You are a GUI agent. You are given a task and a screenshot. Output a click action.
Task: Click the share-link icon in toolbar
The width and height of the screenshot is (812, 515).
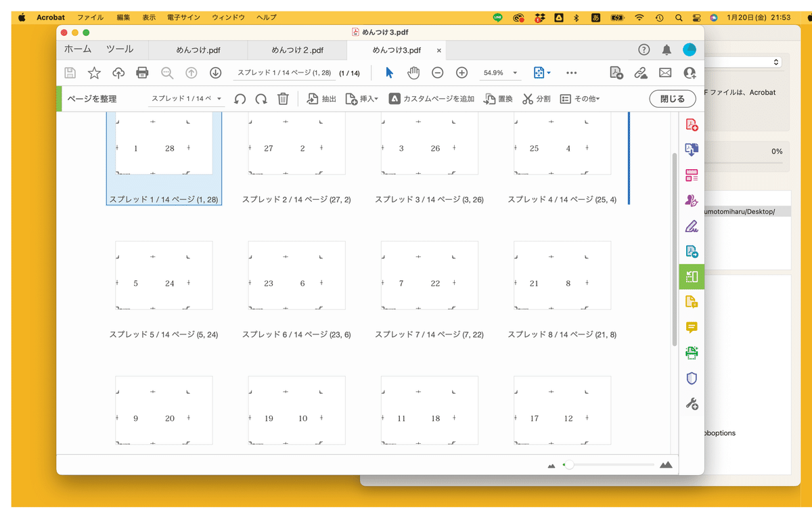(641, 72)
